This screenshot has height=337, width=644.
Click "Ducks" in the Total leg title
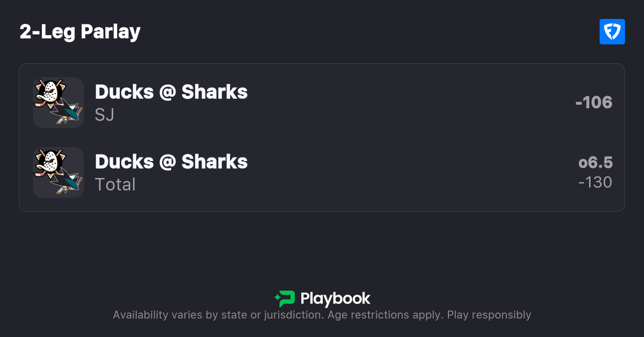click(124, 162)
